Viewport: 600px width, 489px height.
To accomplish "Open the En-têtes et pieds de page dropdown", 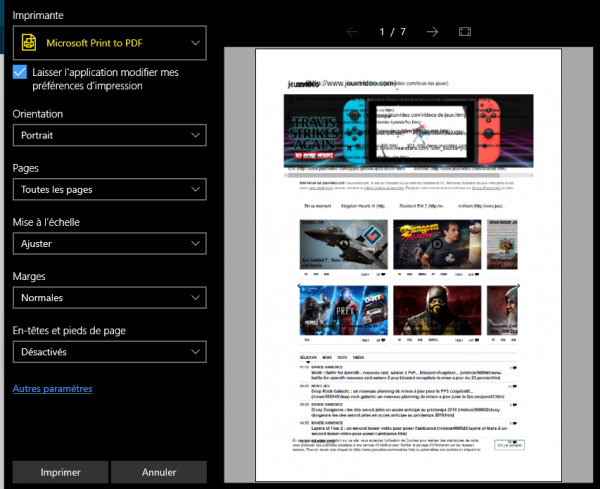I will [108, 351].
